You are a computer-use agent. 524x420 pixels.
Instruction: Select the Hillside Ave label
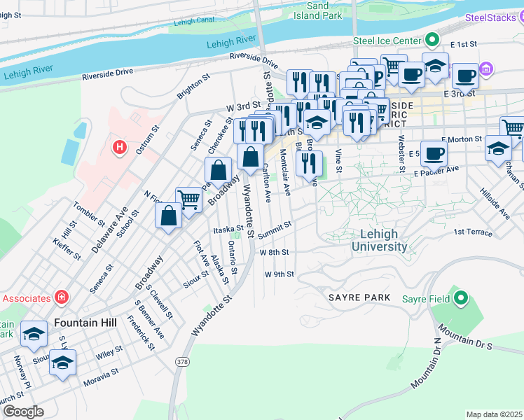tap(495, 204)
